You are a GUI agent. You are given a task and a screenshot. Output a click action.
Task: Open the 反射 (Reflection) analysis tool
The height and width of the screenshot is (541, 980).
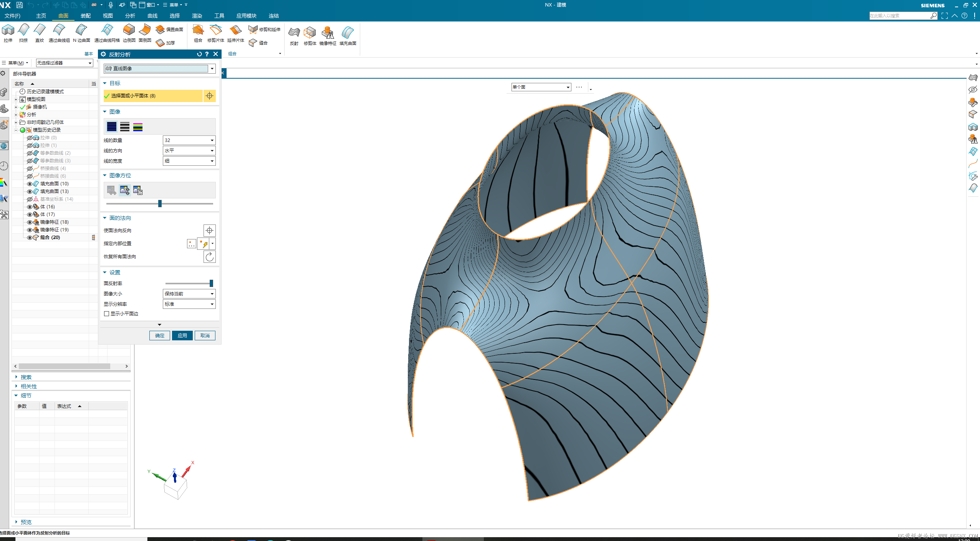pyautogui.click(x=294, y=36)
